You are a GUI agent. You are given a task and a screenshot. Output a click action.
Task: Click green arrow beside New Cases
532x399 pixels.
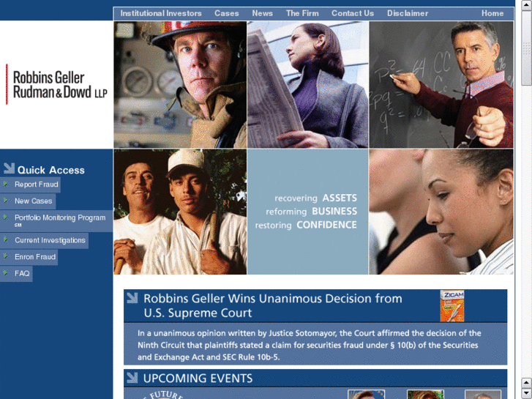point(5,201)
